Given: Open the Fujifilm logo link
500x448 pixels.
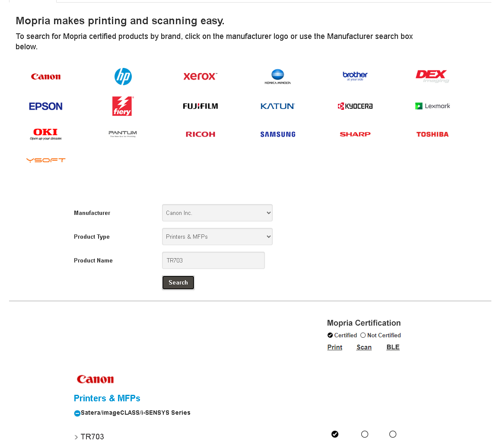Looking at the screenshot, I should (x=200, y=106).
